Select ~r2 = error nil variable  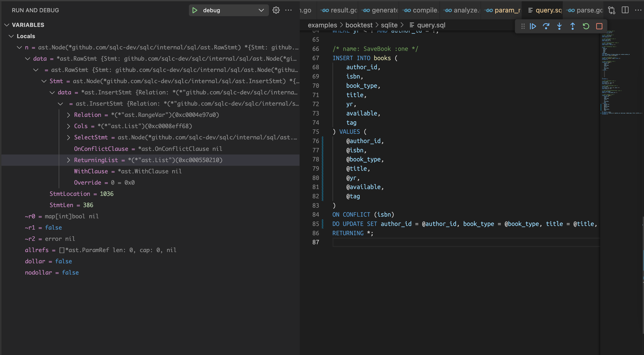pos(150,239)
